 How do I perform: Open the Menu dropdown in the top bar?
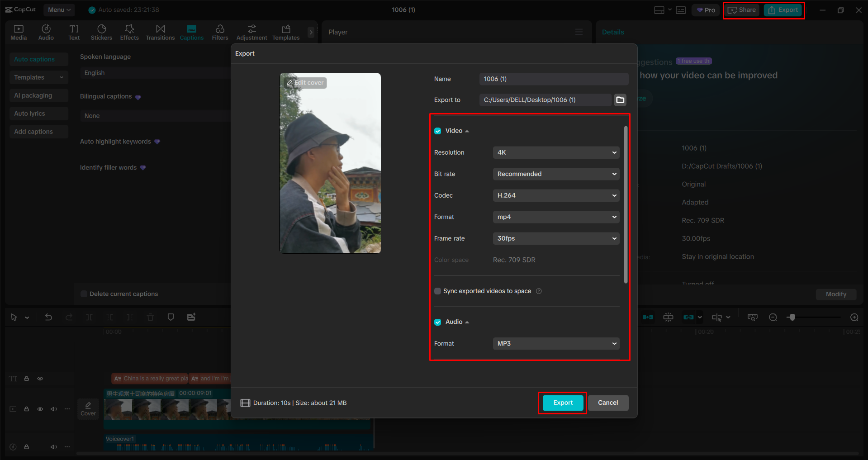59,9
